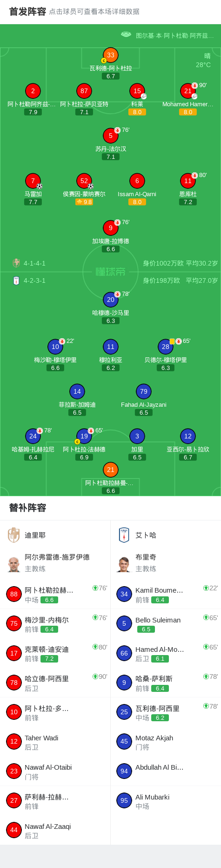Select red number 7 马雷加 circle

(x=33, y=181)
